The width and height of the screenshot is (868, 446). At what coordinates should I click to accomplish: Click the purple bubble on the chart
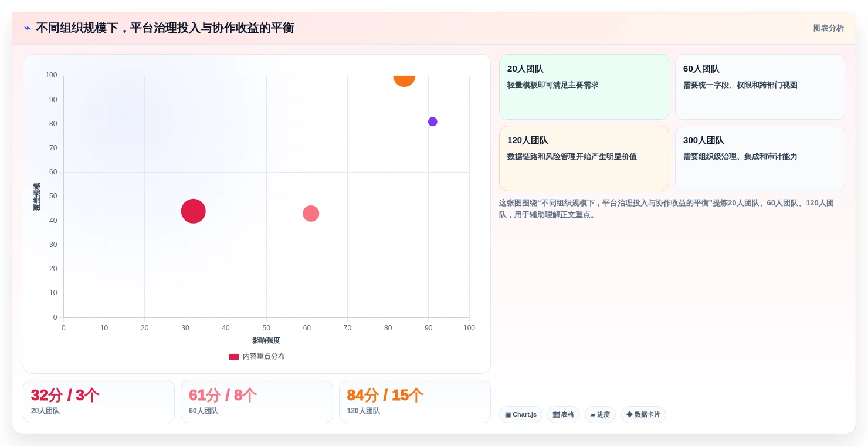tap(433, 121)
